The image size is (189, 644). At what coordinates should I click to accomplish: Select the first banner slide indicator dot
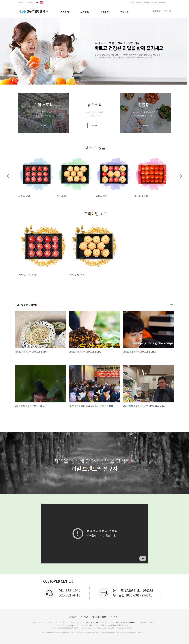click(92, 79)
